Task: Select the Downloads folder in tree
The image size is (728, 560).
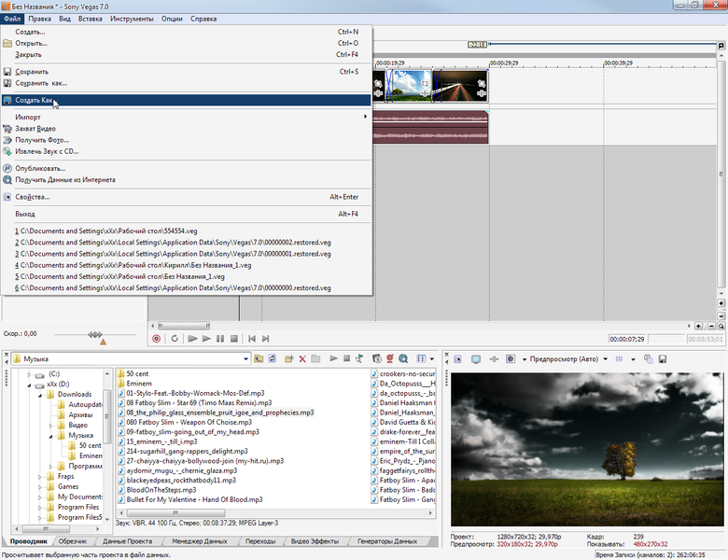Action: 75,394
